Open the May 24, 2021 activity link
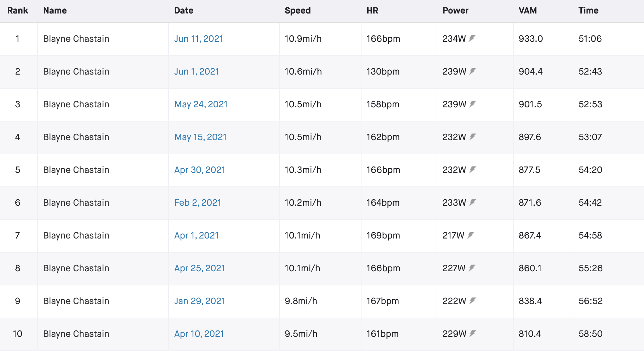This screenshot has height=351, width=644. [x=201, y=104]
